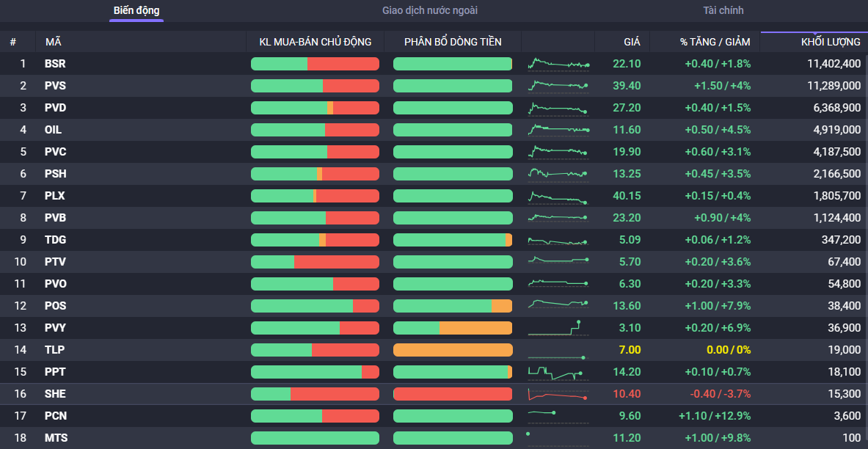Viewport: 868px width, 449px height.
Task: Open the PVD sparkline price chart
Action: pyautogui.click(x=558, y=109)
